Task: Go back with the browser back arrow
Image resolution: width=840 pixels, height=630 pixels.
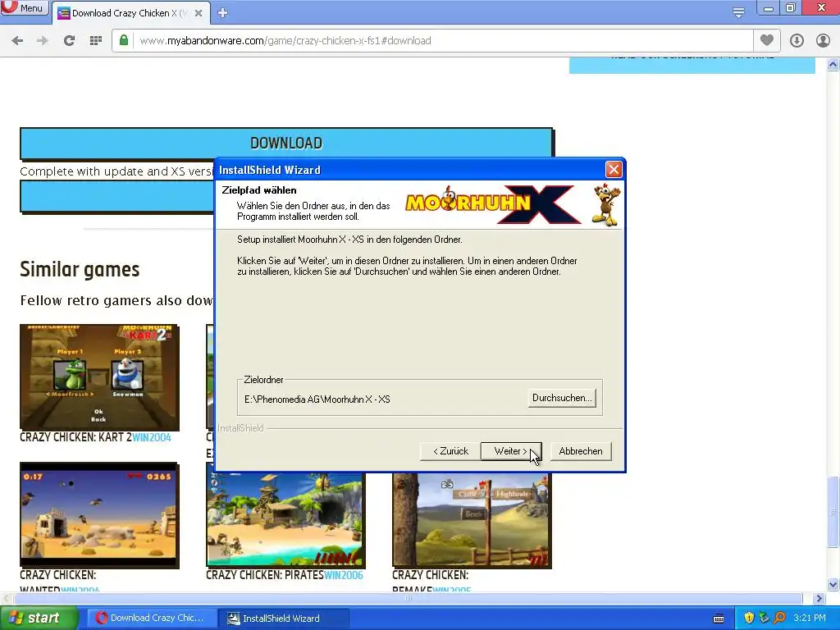Action: coord(17,41)
